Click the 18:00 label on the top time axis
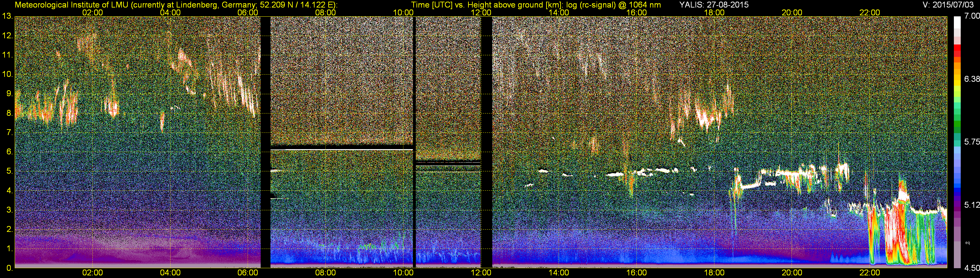Screen dimensions: 980x278 pyautogui.click(x=714, y=12)
